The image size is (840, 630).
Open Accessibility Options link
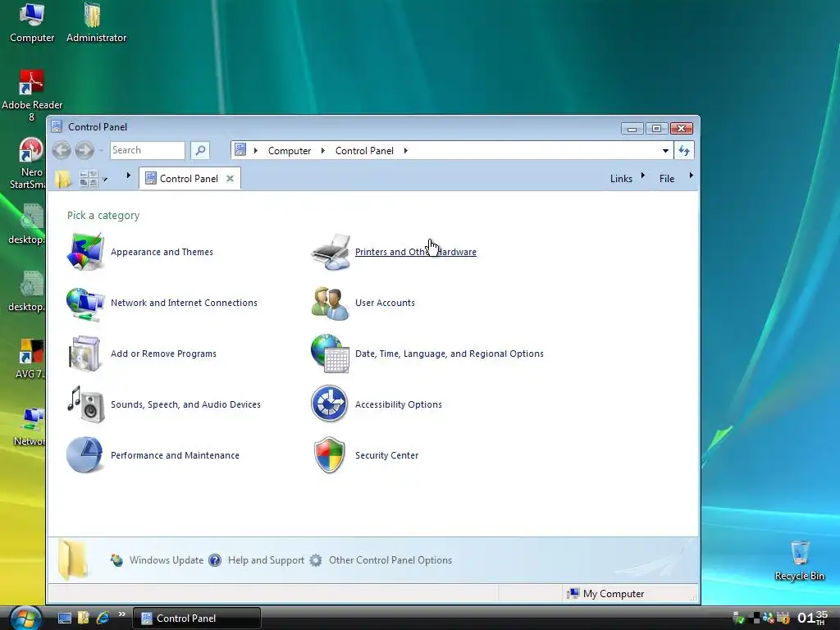[398, 404]
